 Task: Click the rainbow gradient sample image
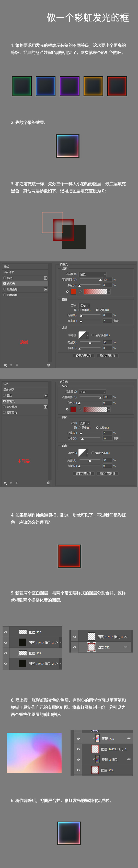tap(34, 753)
